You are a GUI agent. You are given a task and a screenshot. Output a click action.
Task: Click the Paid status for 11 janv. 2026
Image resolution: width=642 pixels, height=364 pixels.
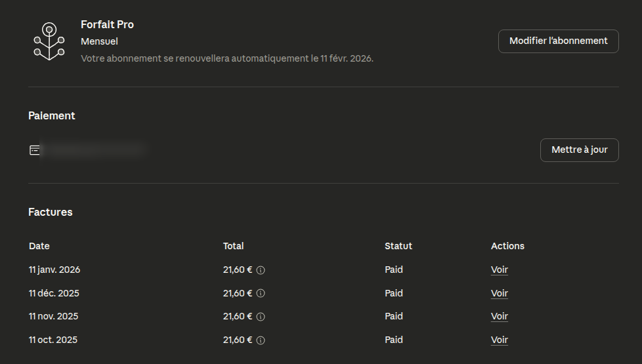coord(394,270)
